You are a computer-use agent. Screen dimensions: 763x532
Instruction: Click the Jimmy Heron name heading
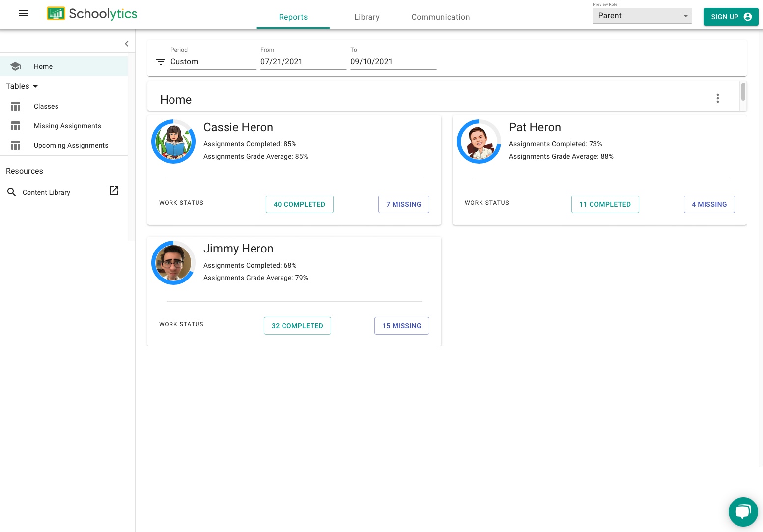click(x=238, y=249)
